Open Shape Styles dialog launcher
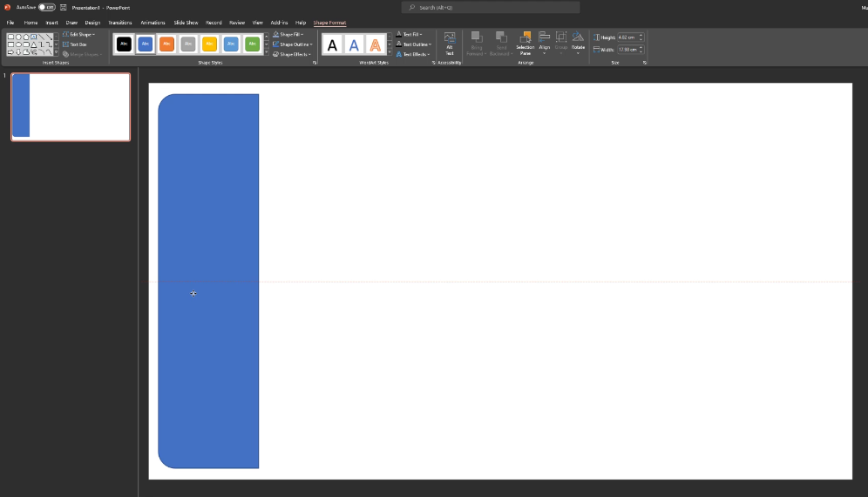This screenshot has height=497, width=868. [315, 63]
